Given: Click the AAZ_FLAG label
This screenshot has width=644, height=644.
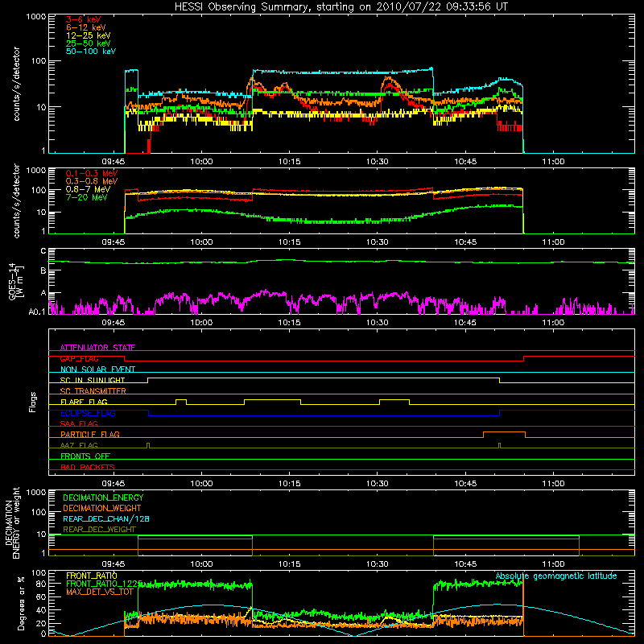Looking at the screenshot, I should click(x=79, y=445).
